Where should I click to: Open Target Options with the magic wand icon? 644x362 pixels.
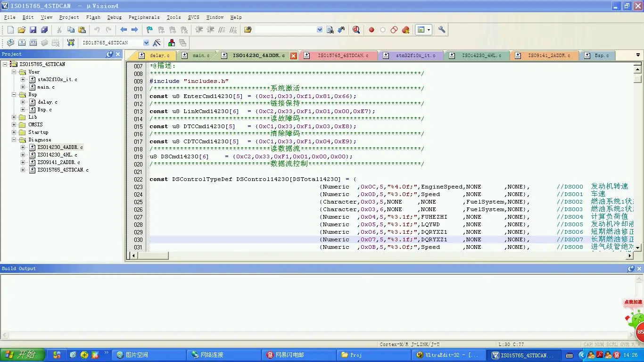pos(157,42)
